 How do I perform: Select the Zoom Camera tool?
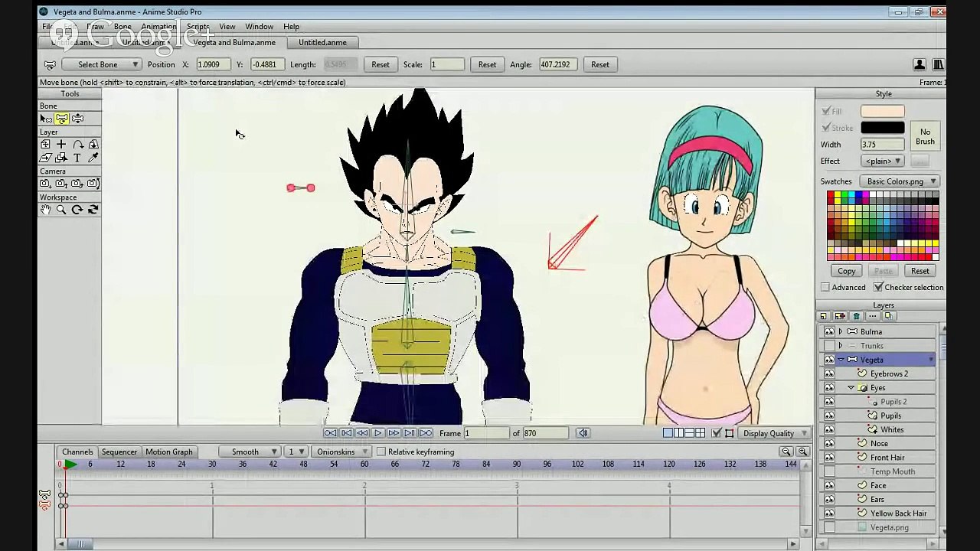(61, 184)
